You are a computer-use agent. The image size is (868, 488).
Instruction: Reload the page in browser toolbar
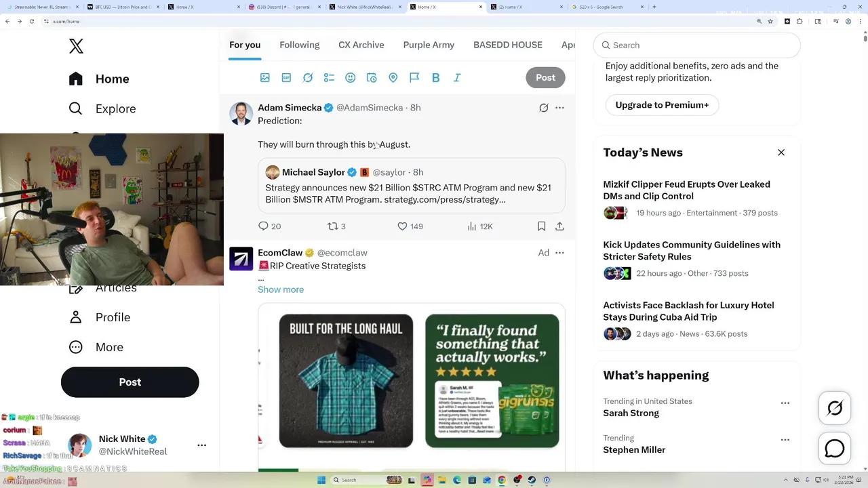coord(31,22)
